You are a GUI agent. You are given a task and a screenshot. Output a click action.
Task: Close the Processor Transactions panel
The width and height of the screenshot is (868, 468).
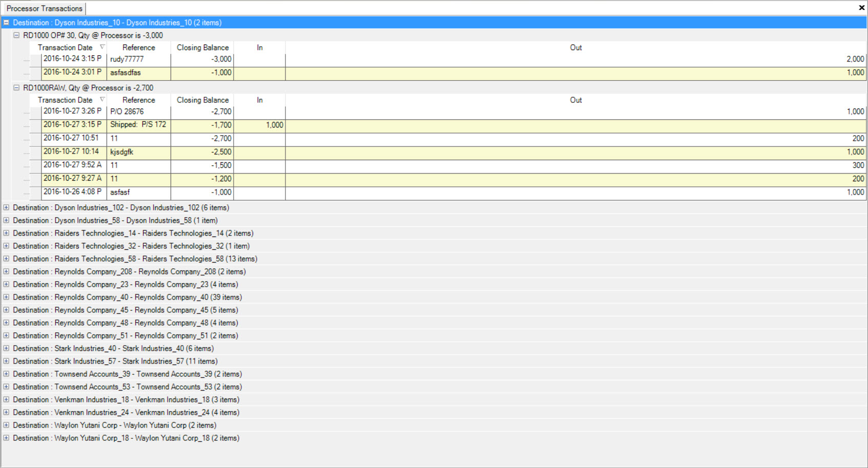pyautogui.click(x=862, y=8)
